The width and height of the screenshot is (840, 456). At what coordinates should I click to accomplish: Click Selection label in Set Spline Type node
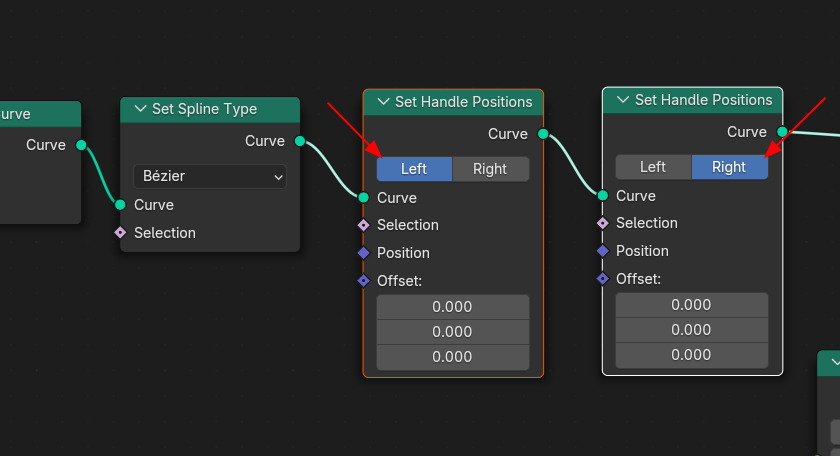click(165, 233)
